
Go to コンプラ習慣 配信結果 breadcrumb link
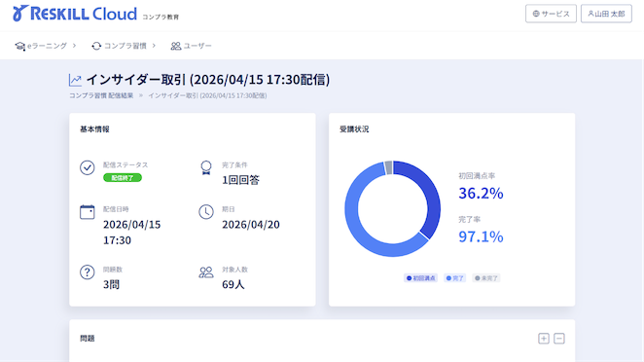coord(101,95)
